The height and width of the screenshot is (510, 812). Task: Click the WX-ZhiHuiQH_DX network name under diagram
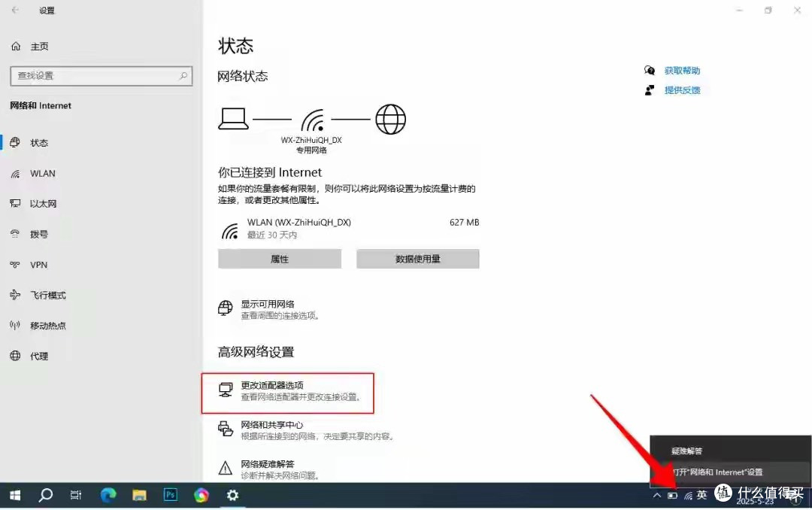pyautogui.click(x=311, y=140)
